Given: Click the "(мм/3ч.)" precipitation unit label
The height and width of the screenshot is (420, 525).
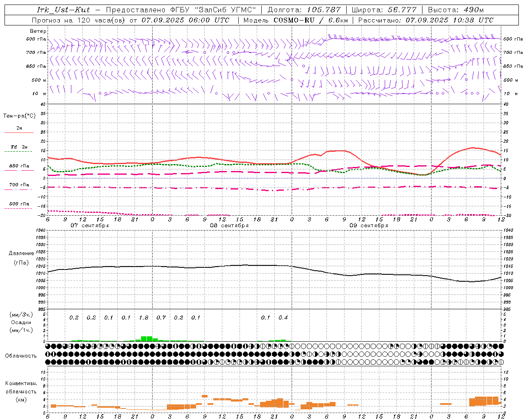Looking at the screenshot, I should tap(21, 315).
